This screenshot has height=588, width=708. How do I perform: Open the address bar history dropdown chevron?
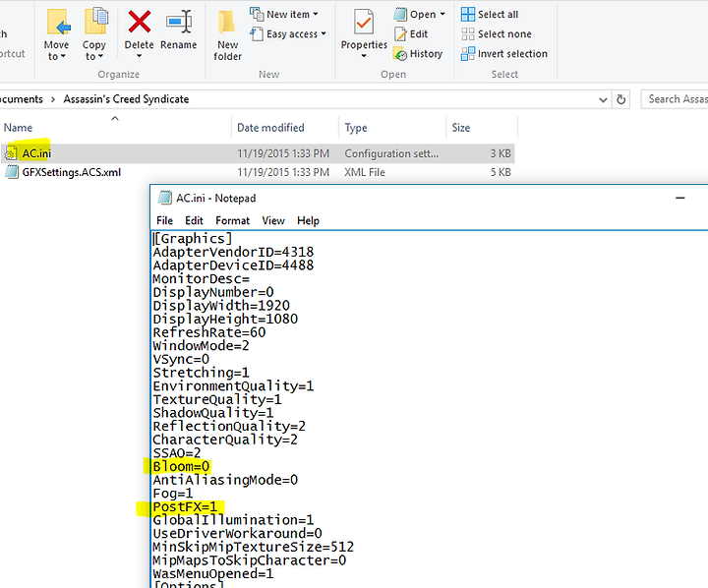603,100
